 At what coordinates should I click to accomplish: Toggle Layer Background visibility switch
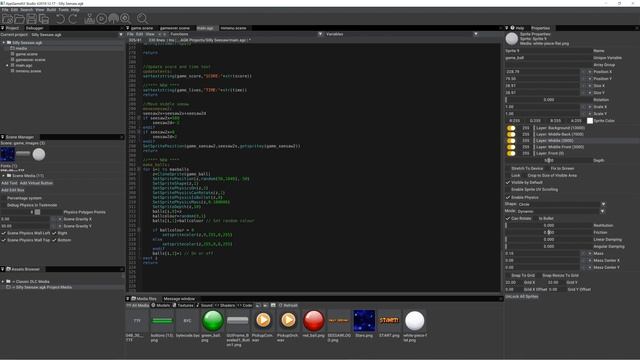coord(511,128)
